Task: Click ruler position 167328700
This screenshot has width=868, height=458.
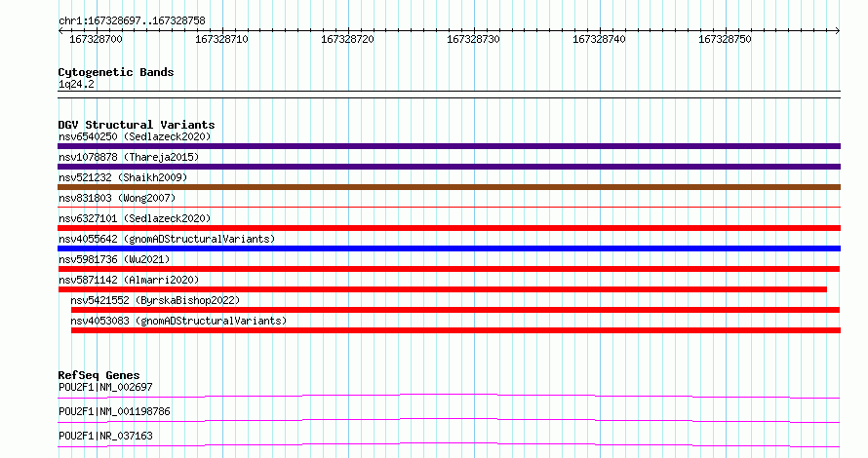Action: [96, 39]
